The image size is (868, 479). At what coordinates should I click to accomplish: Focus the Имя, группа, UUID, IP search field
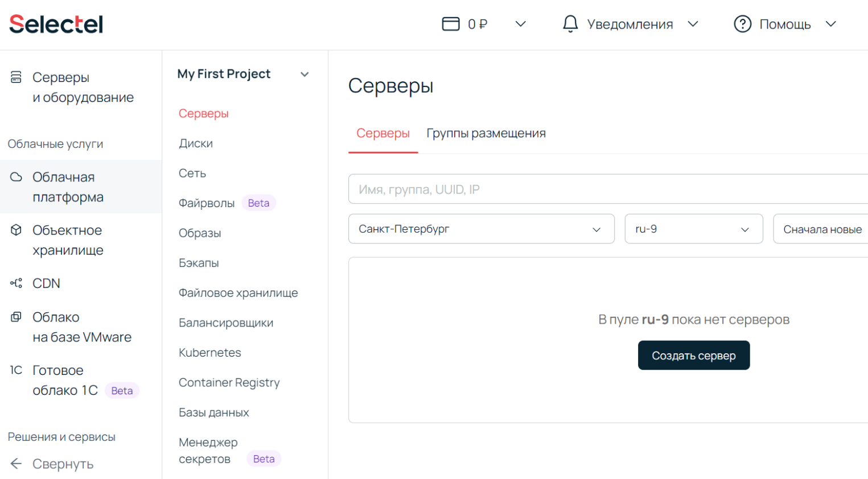[608, 189]
